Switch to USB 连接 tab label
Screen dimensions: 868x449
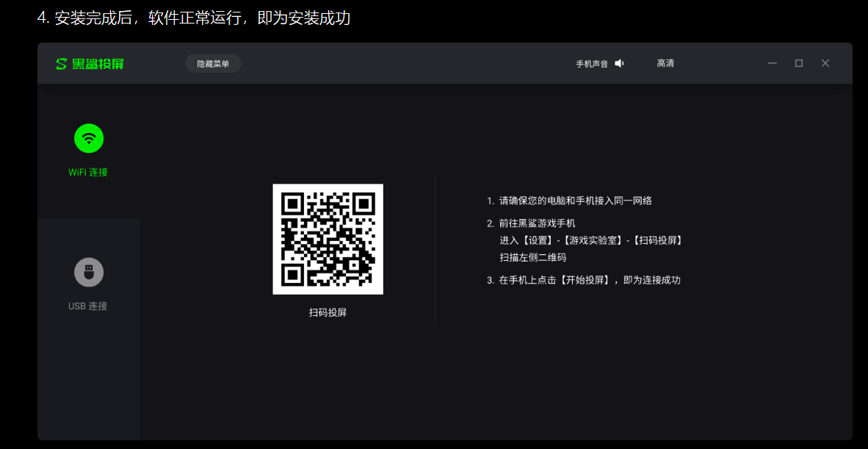(88, 306)
